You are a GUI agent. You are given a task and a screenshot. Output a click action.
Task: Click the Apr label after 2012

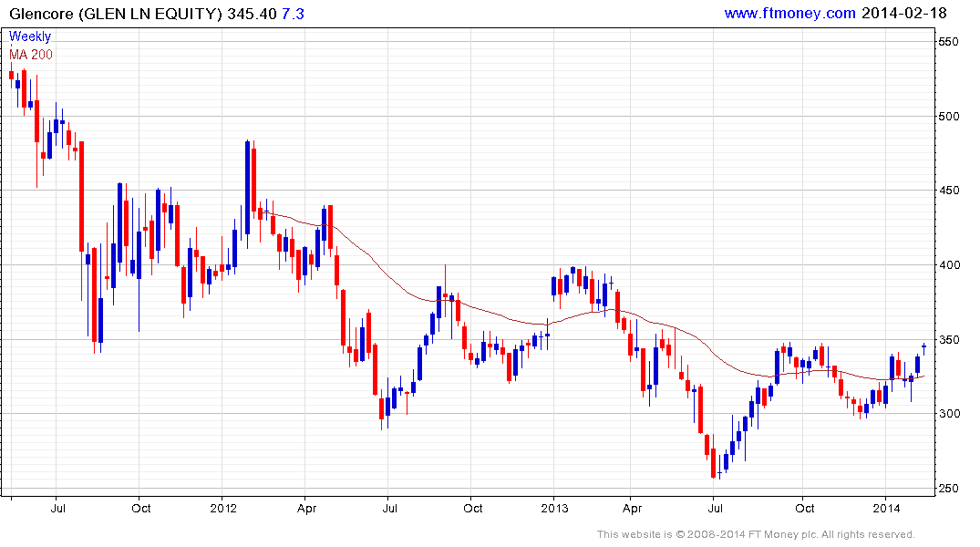pyautogui.click(x=306, y=508)
